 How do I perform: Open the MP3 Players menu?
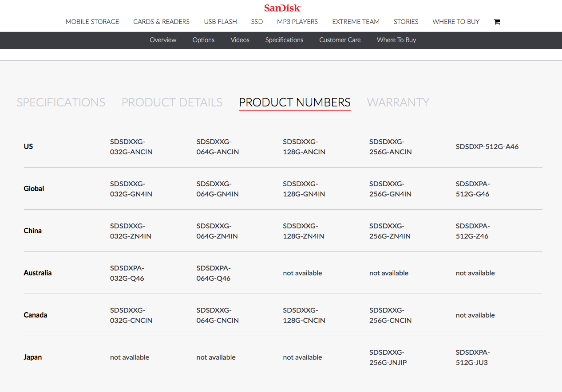click(297, 22)
